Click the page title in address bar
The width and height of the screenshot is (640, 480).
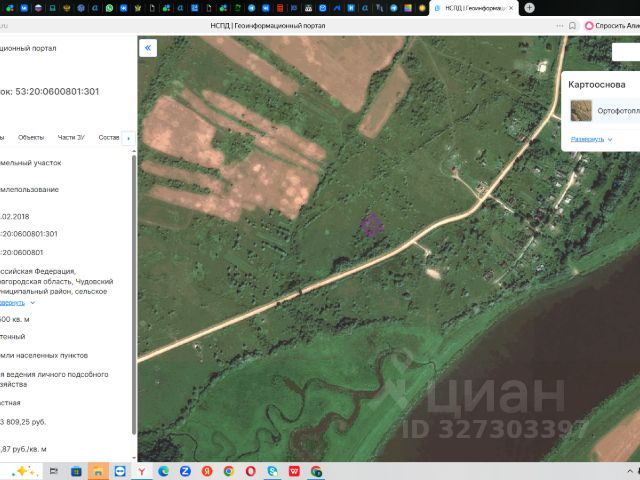tap(268, 26)
